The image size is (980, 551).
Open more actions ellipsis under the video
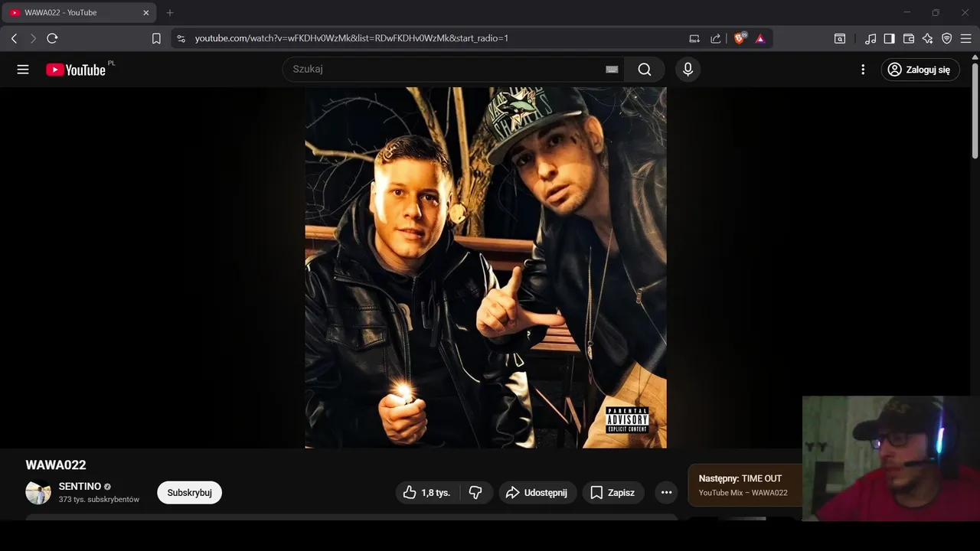pos(666,493)
